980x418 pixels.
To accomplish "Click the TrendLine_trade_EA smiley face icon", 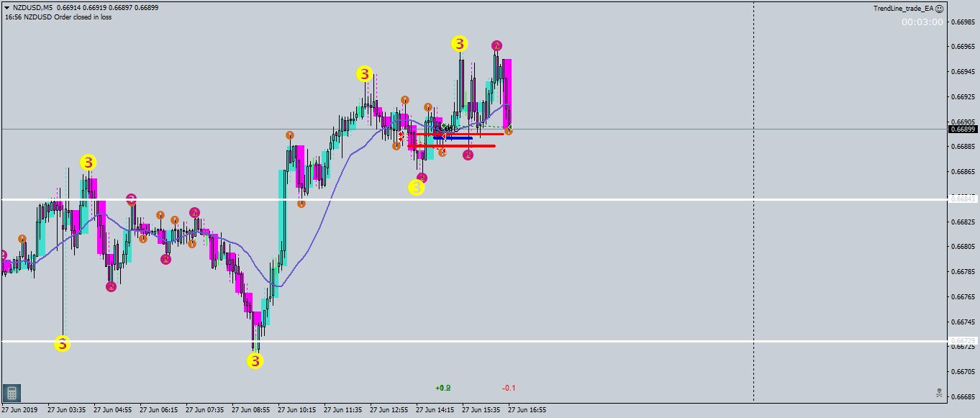I will click(x=939, y=8).
